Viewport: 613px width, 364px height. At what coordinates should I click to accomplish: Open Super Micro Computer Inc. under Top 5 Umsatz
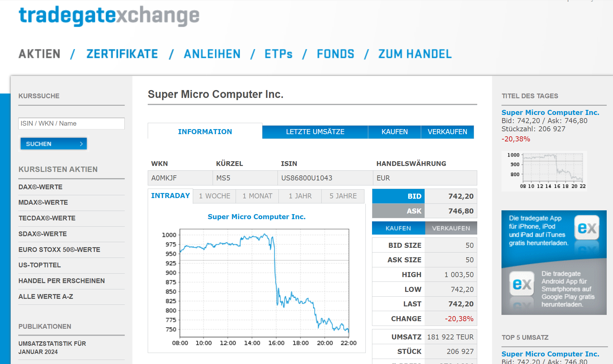click(550, 354)
